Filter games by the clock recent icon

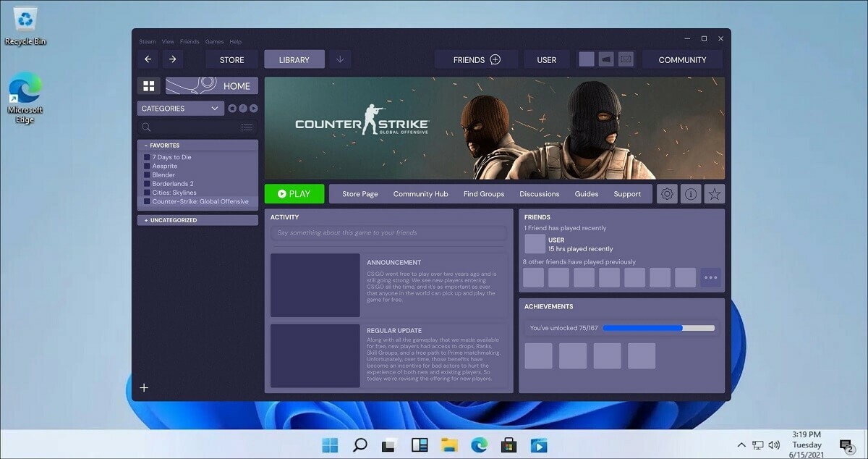click(x=243, y=109)
